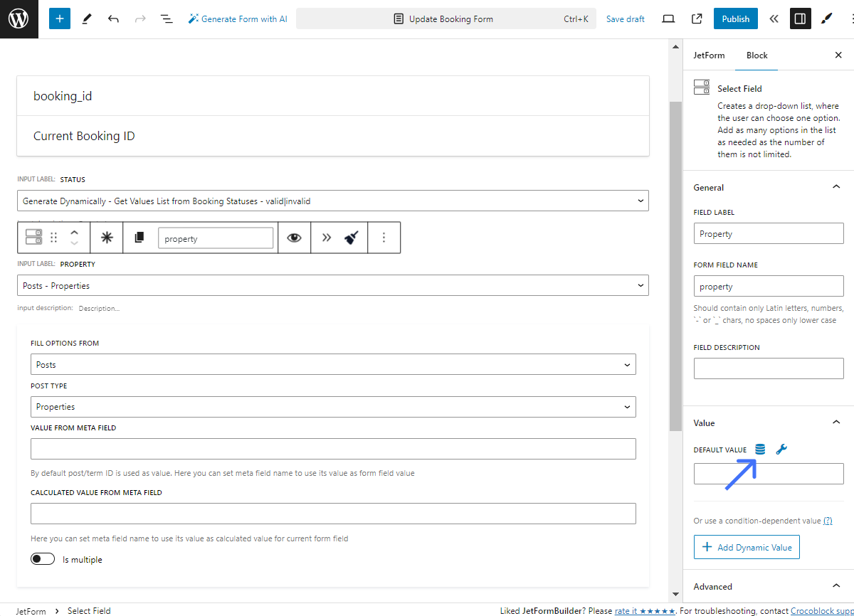Click the Publish button
The height and width of the screenshot is (616, 854).
pos(735,19)
